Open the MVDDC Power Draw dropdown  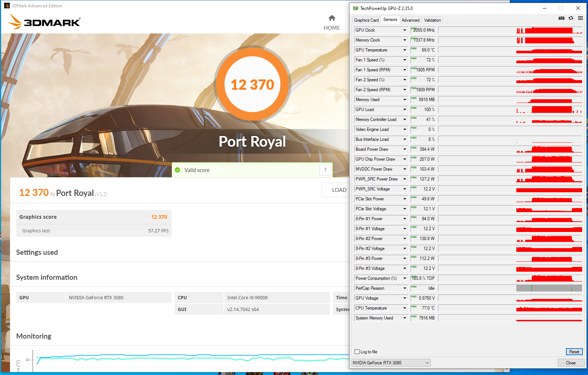click(x=405, y=169)
